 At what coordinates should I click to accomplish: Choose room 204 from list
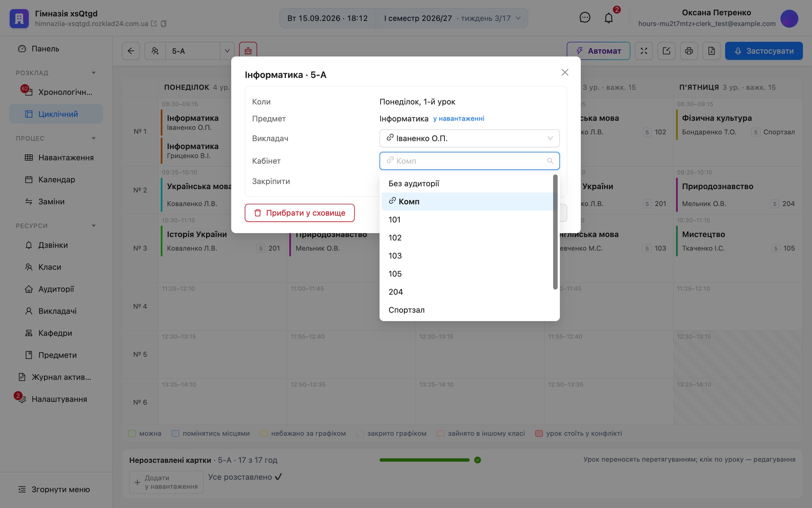[467, 292]
